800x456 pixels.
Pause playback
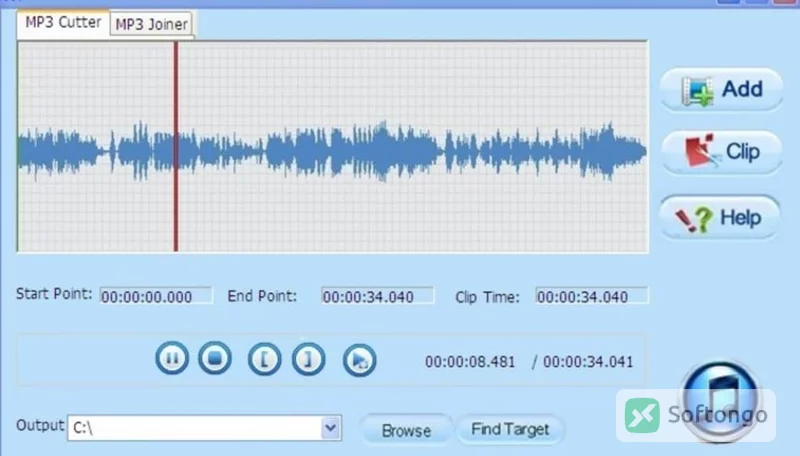point(172,358)
